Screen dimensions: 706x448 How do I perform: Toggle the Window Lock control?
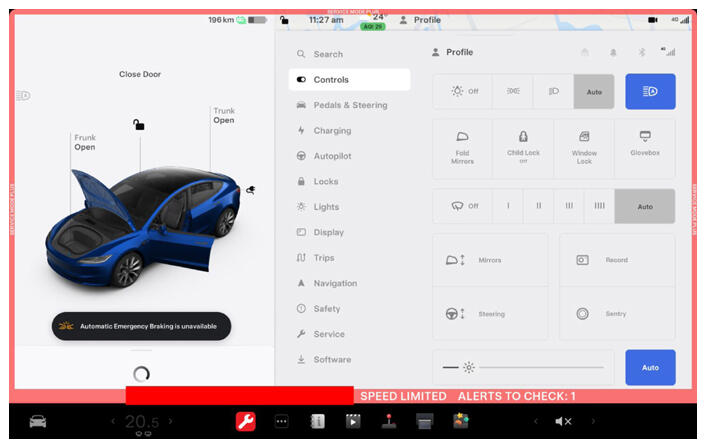click(x=584, y=149)
